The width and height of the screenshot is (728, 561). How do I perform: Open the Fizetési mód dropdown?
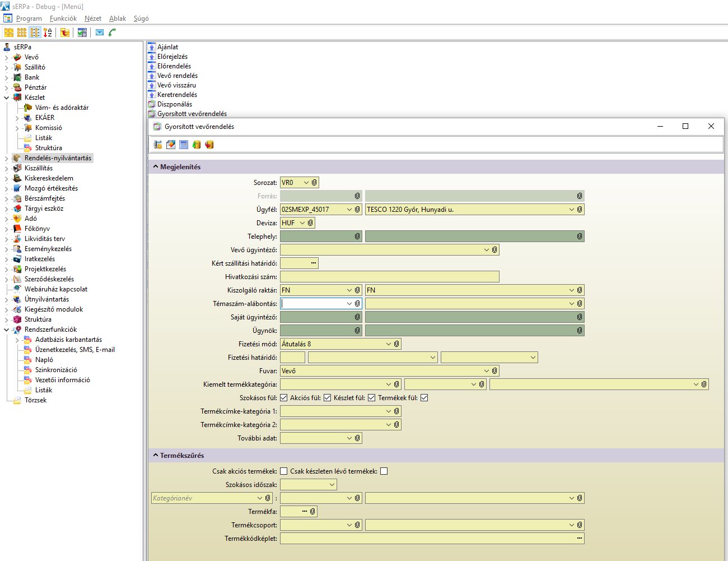click(389, 344)
